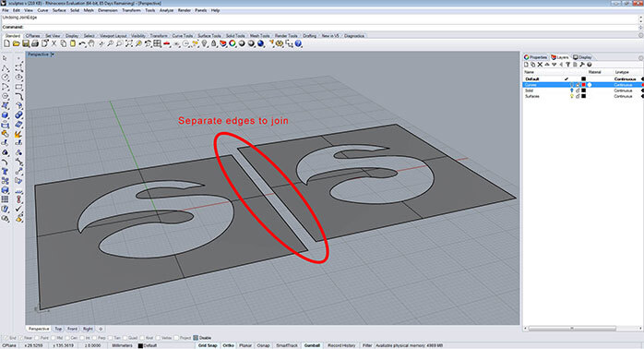Click the gear options icon on the panel tab bar
Screen dimensions: 644x349
point(641,58)
